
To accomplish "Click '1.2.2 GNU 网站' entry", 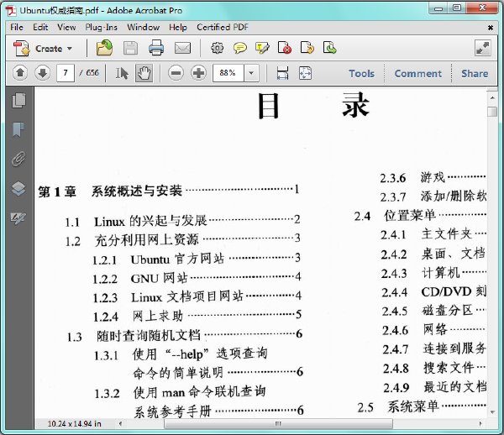I will point(197,278).
